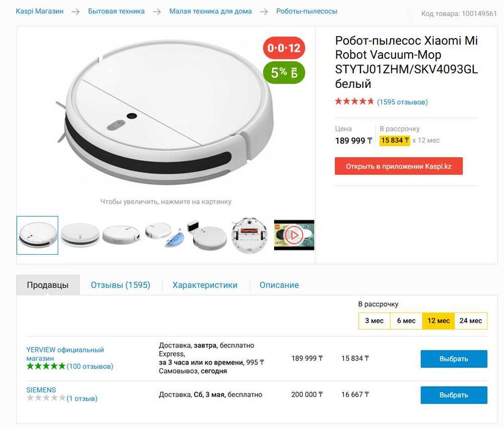This screenshot has width=504, height=429.
Task: Select the 6 мес installment option
Action: pyautogui.click(x=406, y=321)
